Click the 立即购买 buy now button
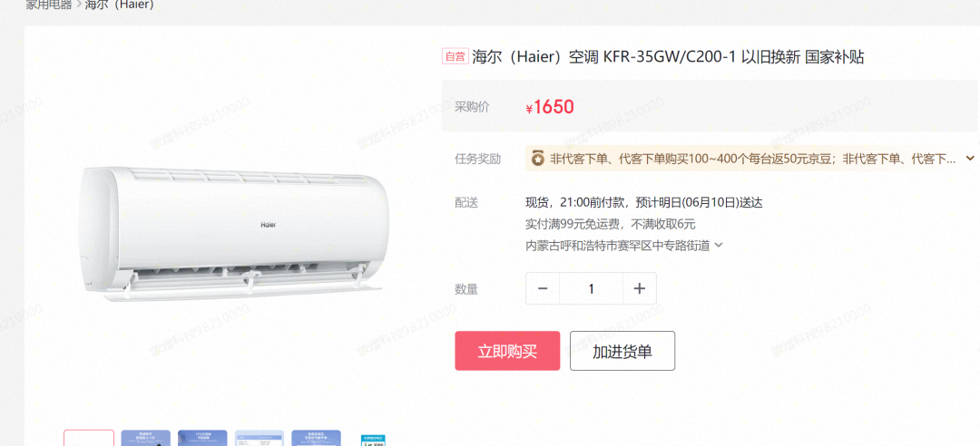Image resolution: width=980 pixels, height=446 pixels. [507, 351]
